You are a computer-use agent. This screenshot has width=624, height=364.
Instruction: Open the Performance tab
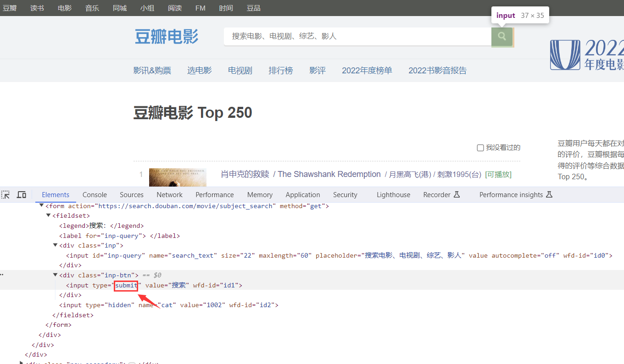click(x=215, y=195)
